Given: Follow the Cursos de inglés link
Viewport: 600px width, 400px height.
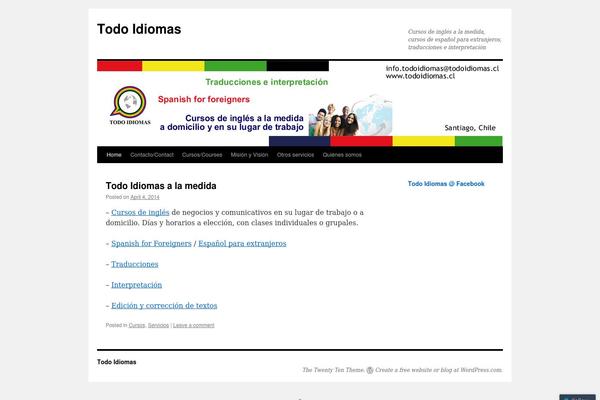Looking at the screenshot, I should point(140,212).
